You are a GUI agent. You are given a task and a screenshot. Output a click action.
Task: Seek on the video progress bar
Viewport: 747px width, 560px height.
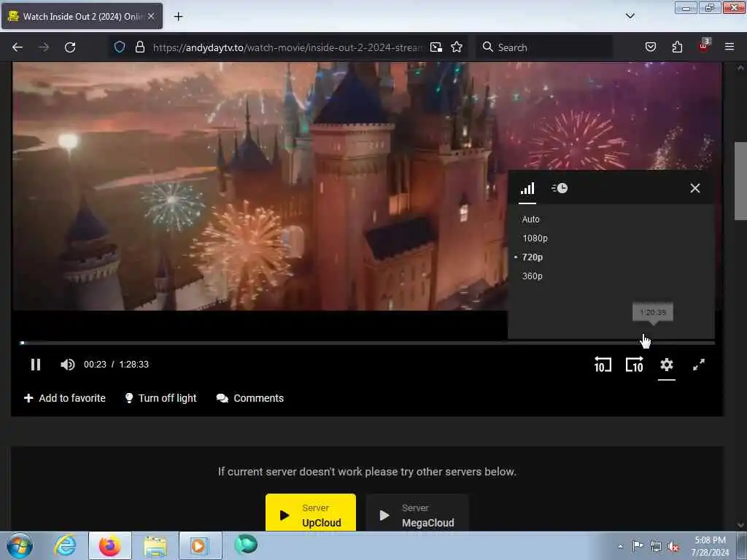pyautogui.click(x=368, y=343)
